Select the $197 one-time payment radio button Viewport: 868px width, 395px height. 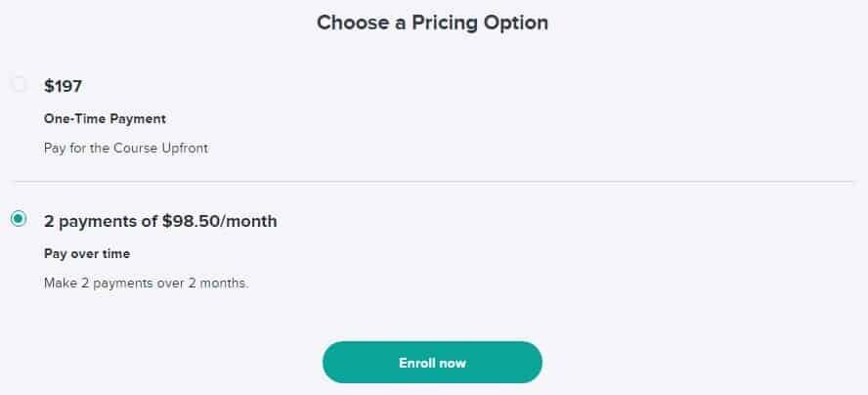[x=19, y=85]
